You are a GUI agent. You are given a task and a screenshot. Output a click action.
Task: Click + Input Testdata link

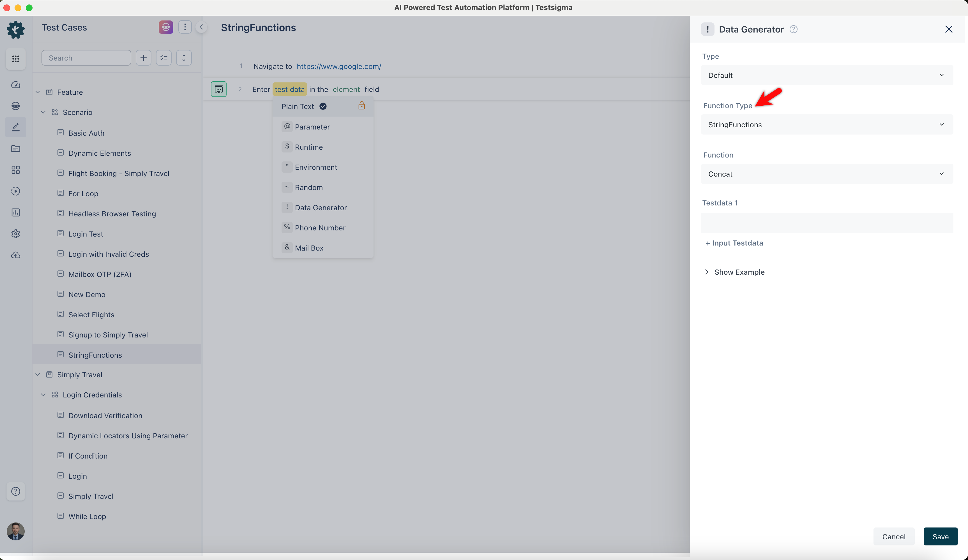[x=734, y=243]
